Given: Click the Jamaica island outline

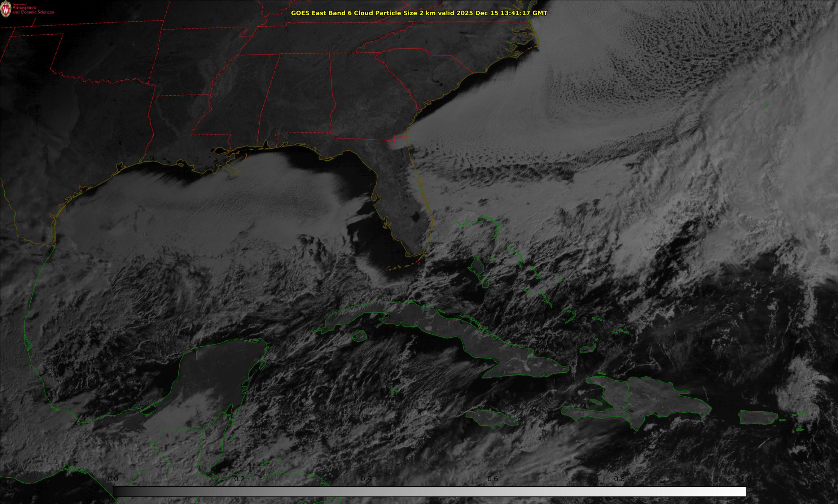Looking at the screenshot, I should [491, 417].
